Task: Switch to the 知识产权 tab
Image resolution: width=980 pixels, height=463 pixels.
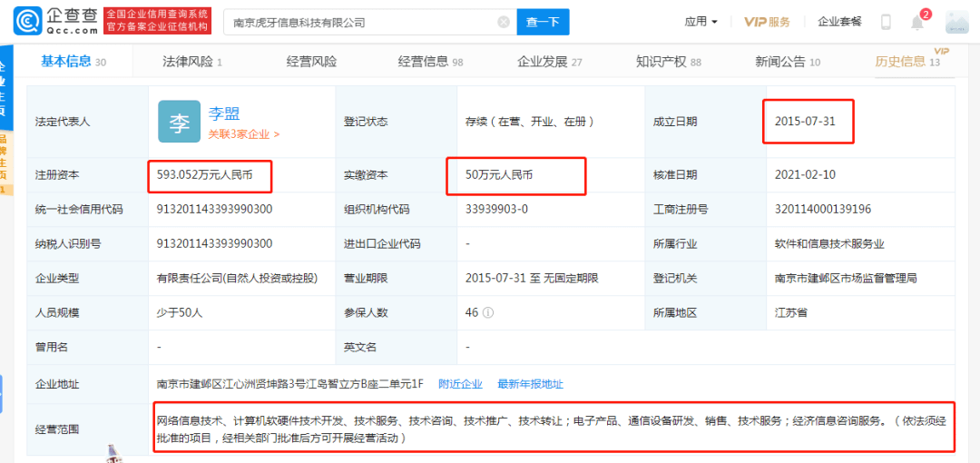Action: [x=669, y=62]
